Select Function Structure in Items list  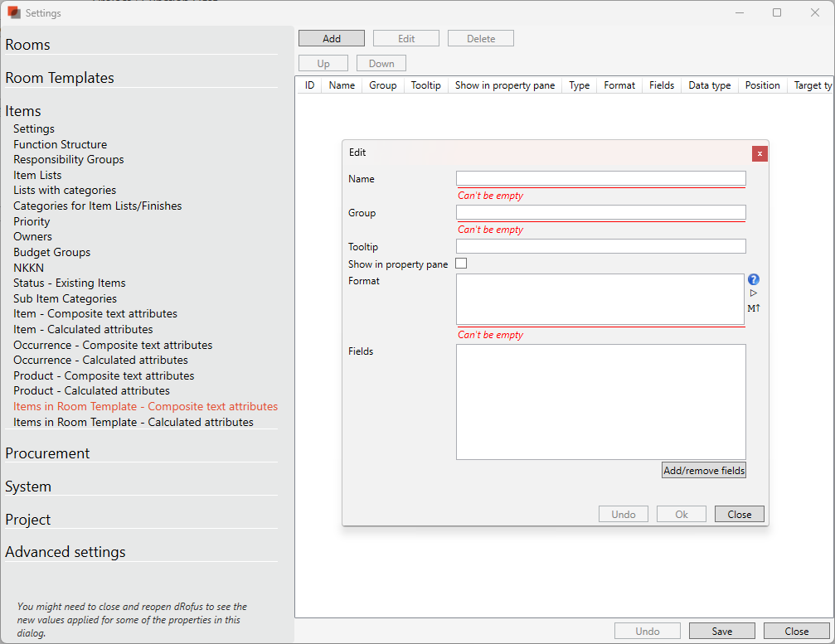[60, 144]
